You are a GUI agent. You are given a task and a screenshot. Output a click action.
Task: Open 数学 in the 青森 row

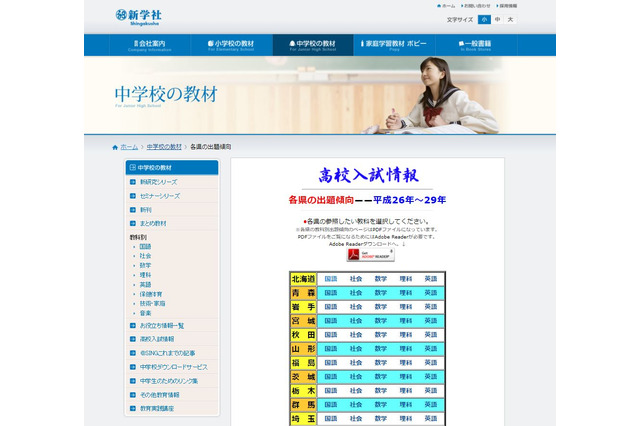click(381, 293)
